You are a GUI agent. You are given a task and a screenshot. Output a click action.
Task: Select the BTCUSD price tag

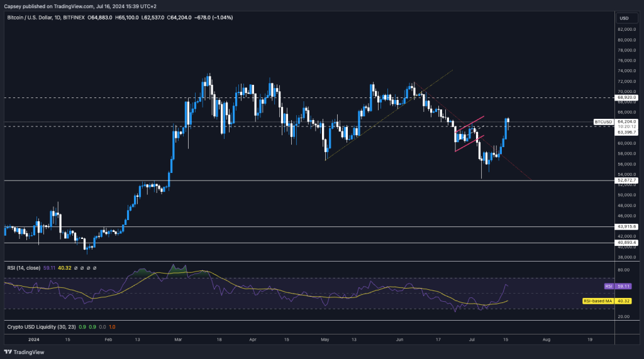pyautogui.click(x=603, y=122)
